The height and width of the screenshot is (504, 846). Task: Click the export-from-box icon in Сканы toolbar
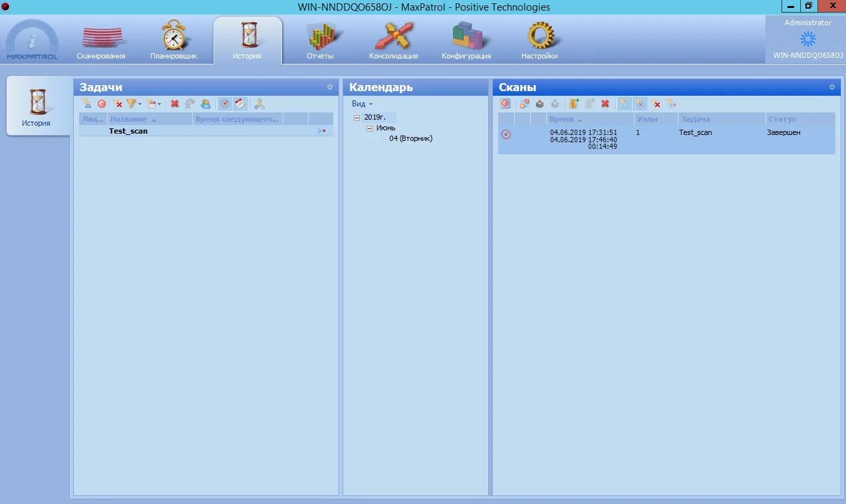click(x=555, y=104)
